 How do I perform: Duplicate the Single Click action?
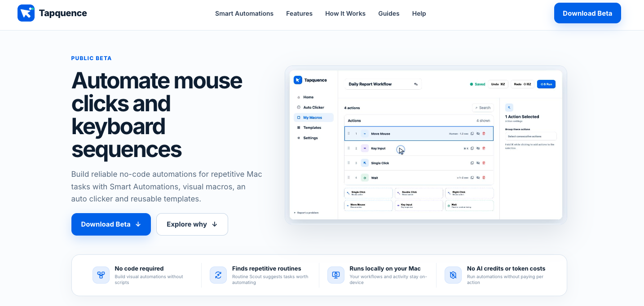pos(472,163)
